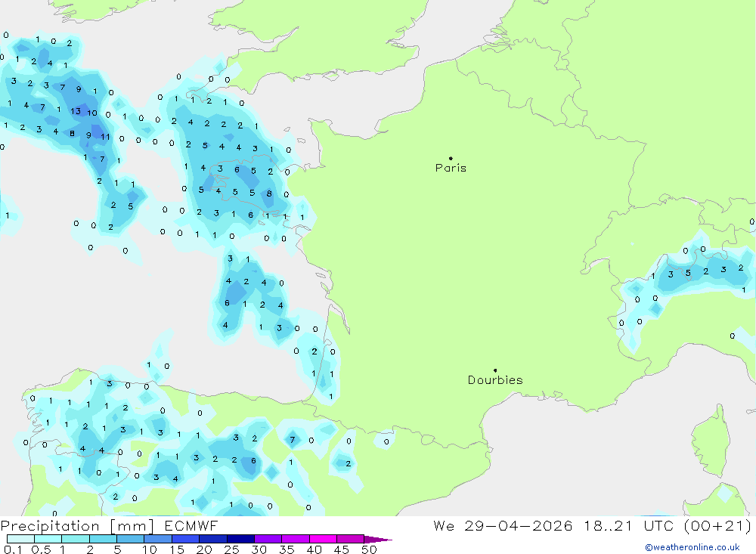
Task: Click the forecast offset '(00+21)' text
Action: pos(717,525)
